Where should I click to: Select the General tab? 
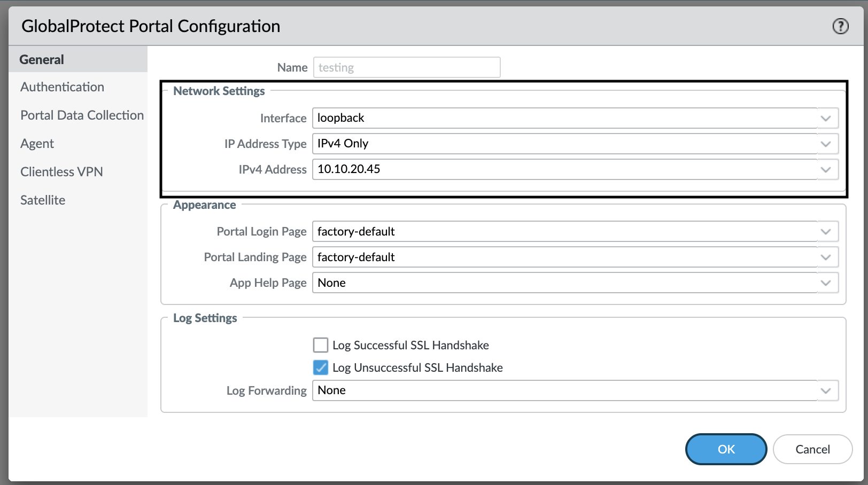78,59
